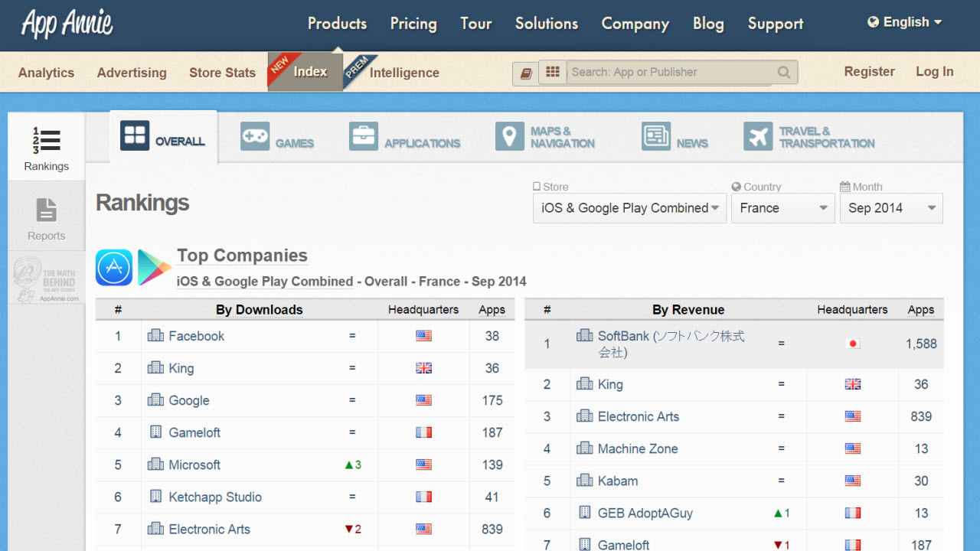
Task: Open the English language selector
Action: [x=904, y=22]
